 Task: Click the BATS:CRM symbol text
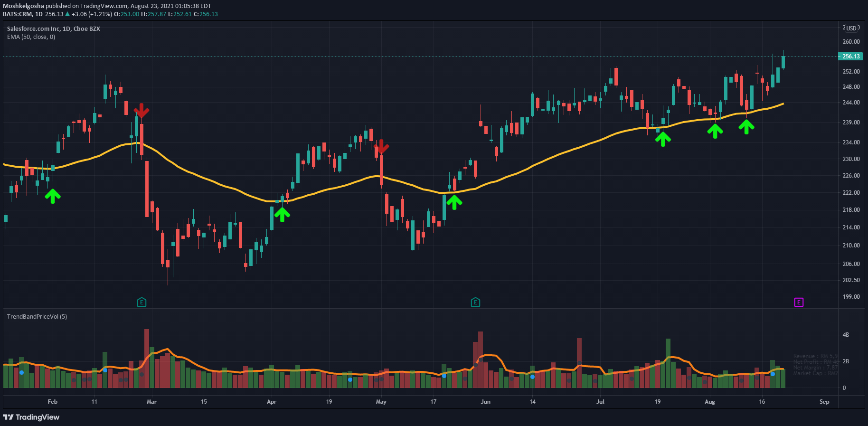pyautogui.click(x=17, y=14)
